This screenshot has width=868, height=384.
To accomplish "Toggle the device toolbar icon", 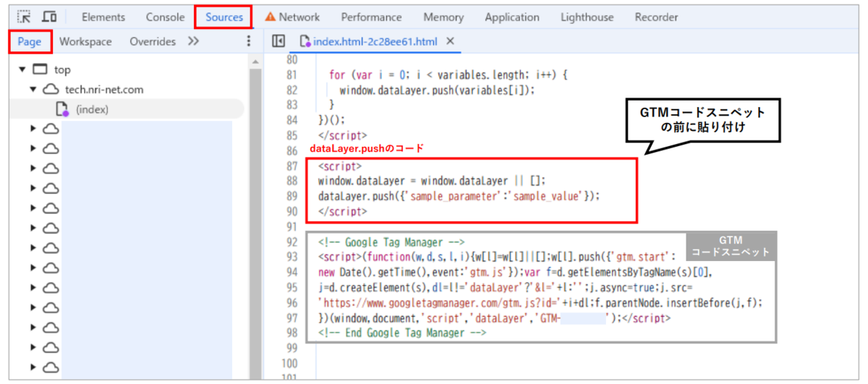I will pyautogui.click(x=50, y=17).
